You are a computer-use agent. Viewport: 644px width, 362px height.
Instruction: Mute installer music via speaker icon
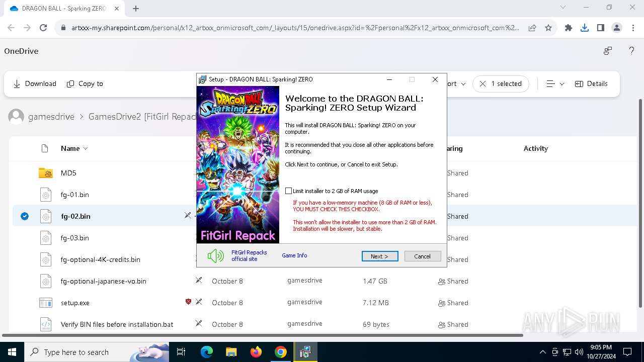216,256
